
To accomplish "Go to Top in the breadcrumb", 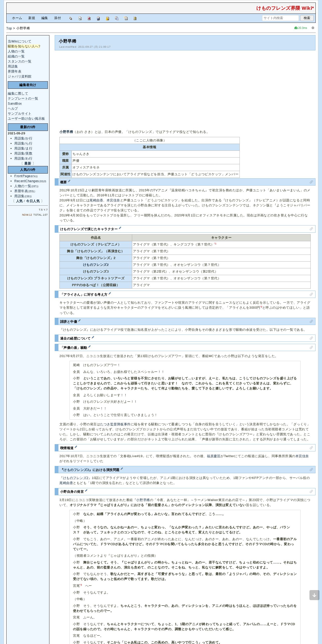I will pyautogui.click(x=9, y=28).
